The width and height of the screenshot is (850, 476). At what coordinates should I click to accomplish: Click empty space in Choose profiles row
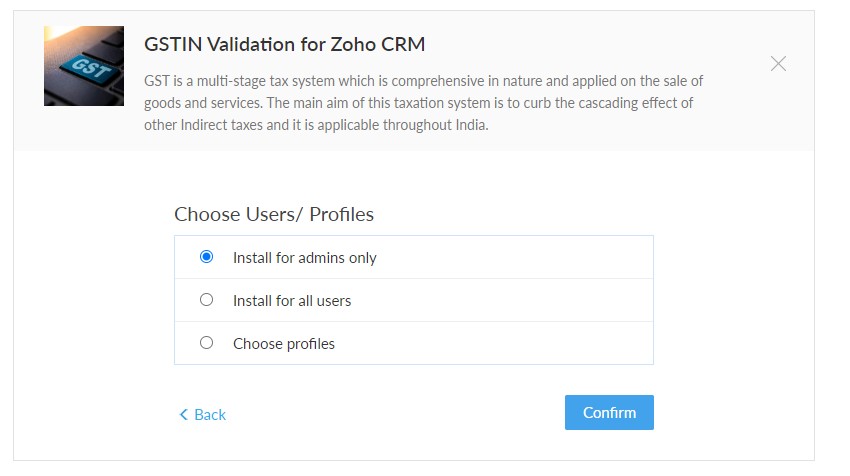coord(520,343)
